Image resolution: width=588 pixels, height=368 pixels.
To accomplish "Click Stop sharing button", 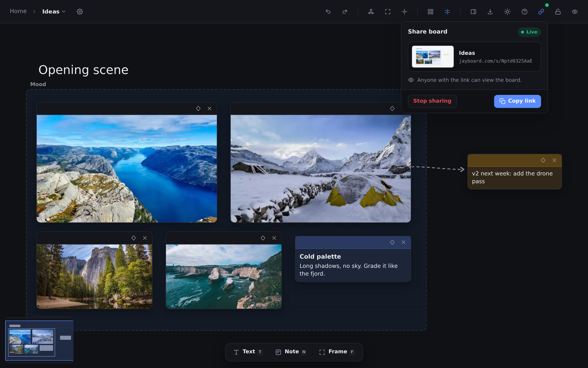I will coord(432,101).
